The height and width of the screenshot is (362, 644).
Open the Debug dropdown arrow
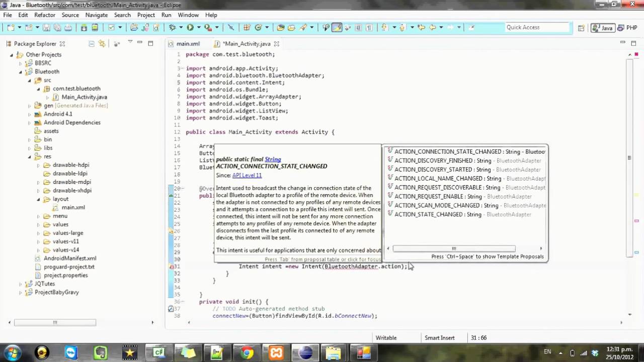[x=181, y=28]
